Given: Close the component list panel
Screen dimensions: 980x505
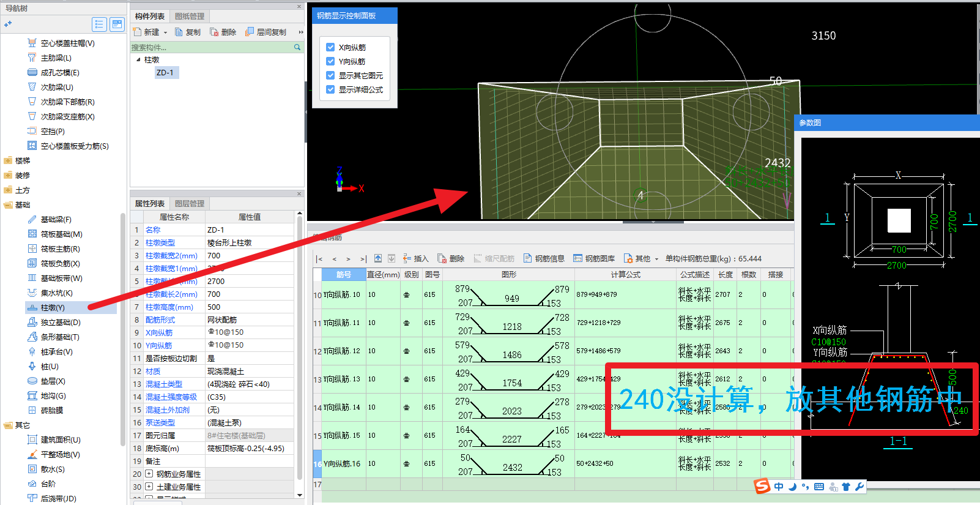Looking at the screenshot, I should (299, 6).
